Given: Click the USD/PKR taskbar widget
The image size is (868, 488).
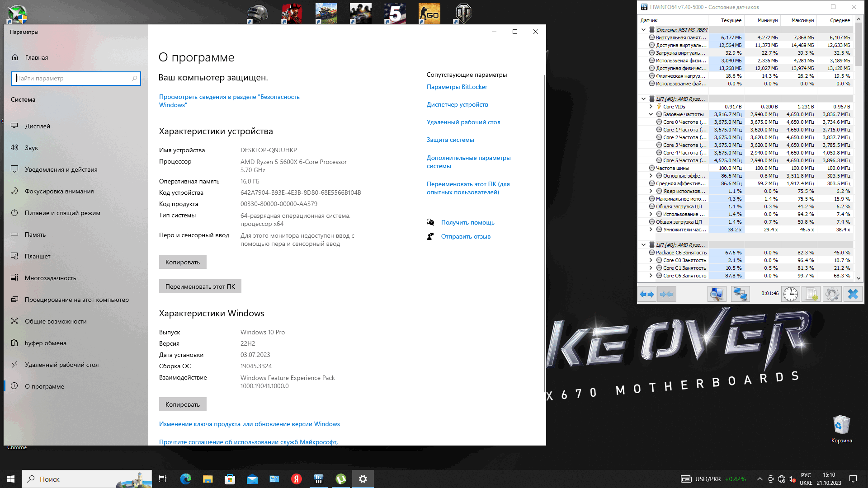Looking at the screenshot, I should coord(713,479).
